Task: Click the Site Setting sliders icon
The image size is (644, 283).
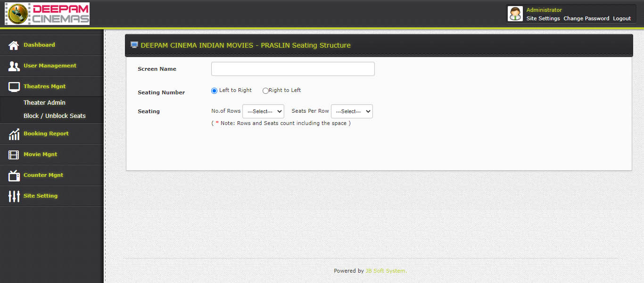Action: [14, 196]
